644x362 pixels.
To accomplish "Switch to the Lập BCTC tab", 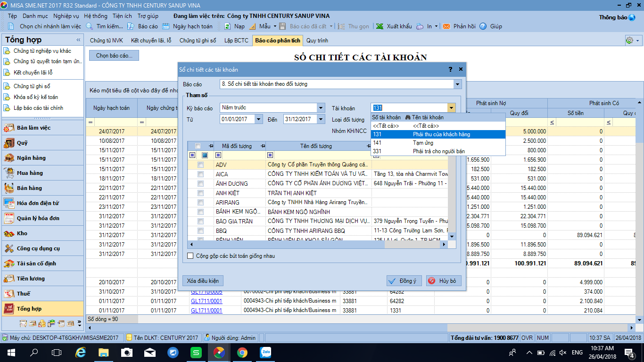I will (x=236, y=41).
